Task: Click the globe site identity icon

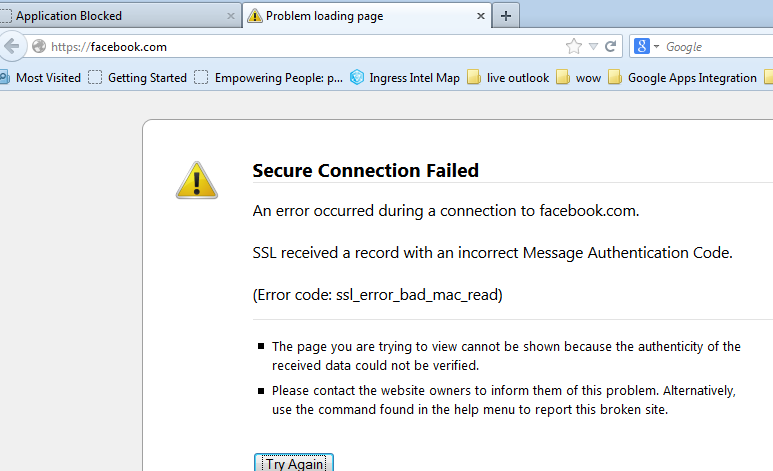Action: [x=39, y=47]
